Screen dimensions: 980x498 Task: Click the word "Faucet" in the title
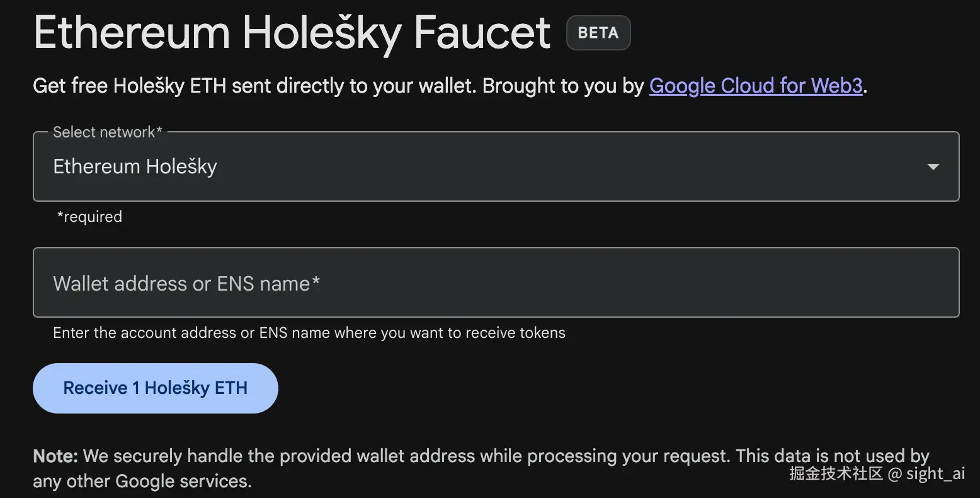coord(482,33)
